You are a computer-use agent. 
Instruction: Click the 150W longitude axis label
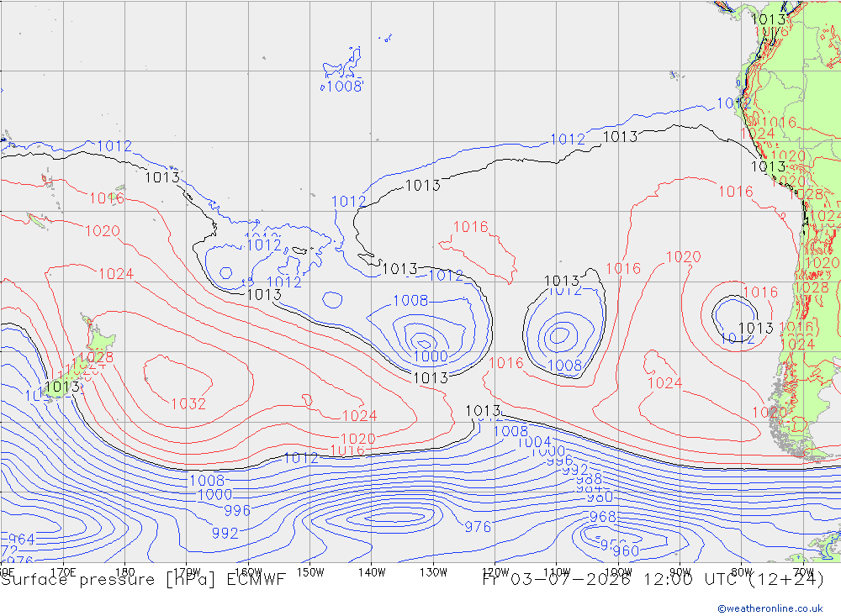pos(310,572)
